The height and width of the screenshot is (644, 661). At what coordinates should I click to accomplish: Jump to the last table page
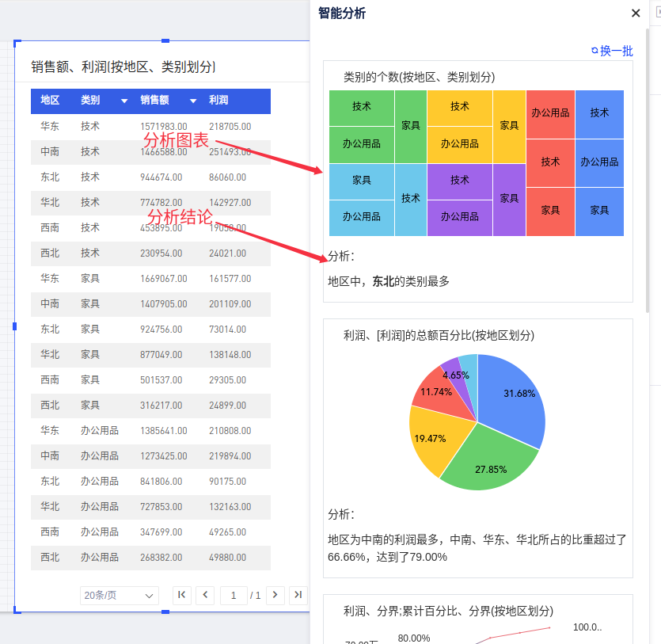click(298, 595)
